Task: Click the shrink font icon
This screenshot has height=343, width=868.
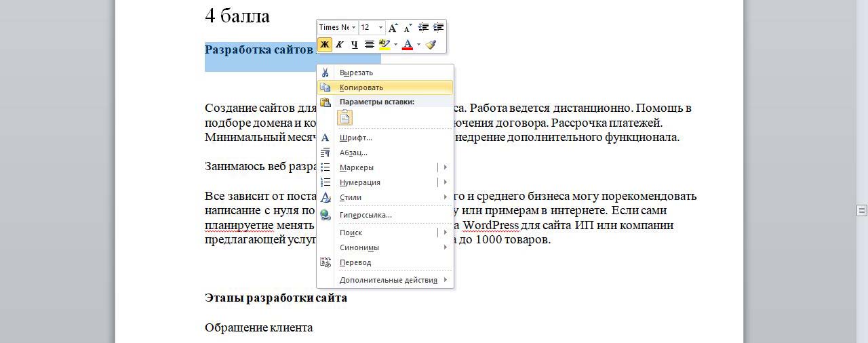Action: [x=408, y=28]
